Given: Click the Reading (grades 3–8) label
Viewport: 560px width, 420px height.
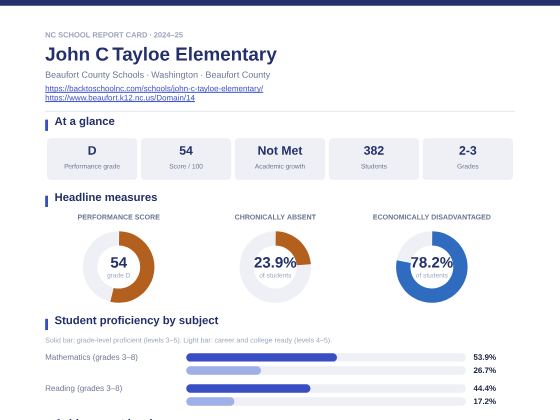Looking at the screenshot, I should pos(84,388).
